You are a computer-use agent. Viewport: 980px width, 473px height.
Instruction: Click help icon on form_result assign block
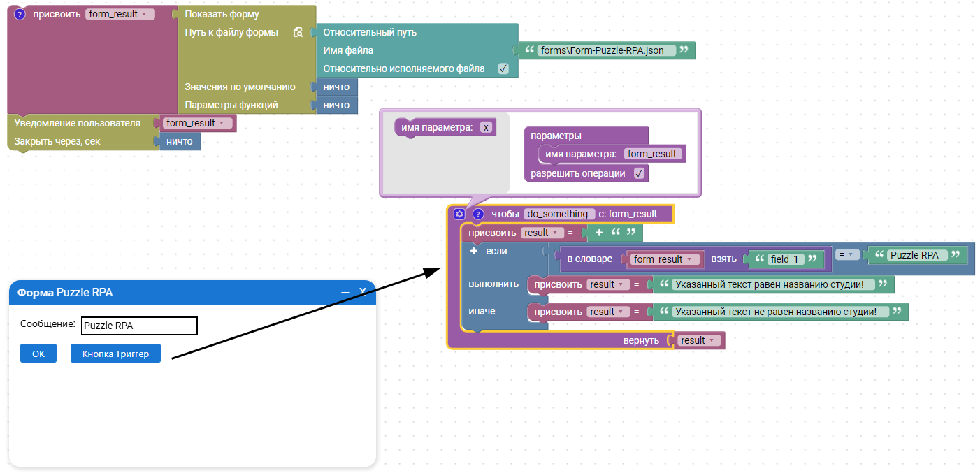pyautogui.click(x=20, y=14)
